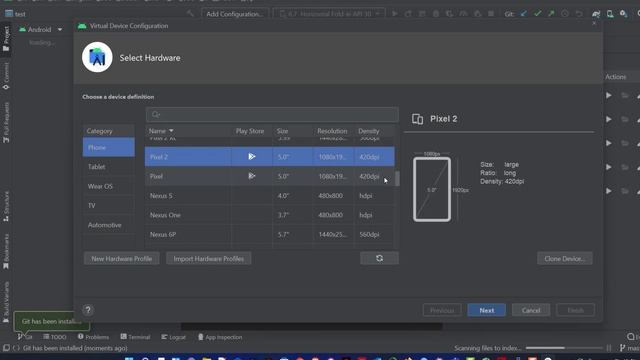Image resolution: width=640 pixels, height=360 pixels.
Task: Click the build hammer icon in toolbar
Action: pos(190,14)
